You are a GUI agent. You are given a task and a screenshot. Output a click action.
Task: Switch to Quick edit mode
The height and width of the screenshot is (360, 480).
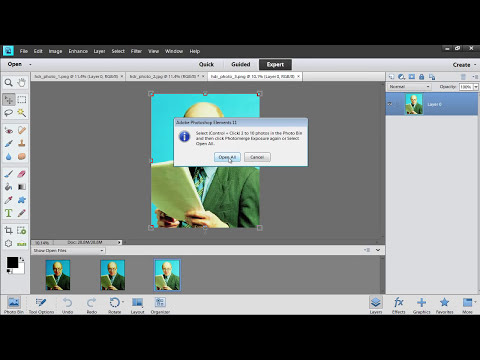pos(206,64)
